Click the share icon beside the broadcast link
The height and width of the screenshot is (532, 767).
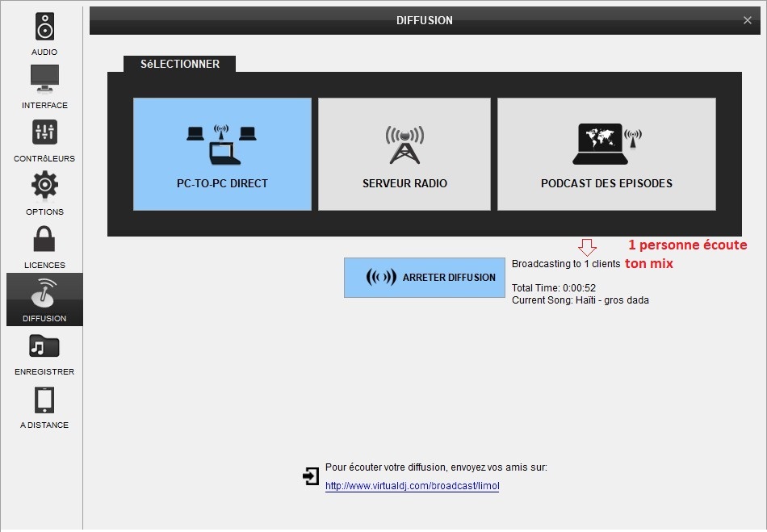point(311,476)
